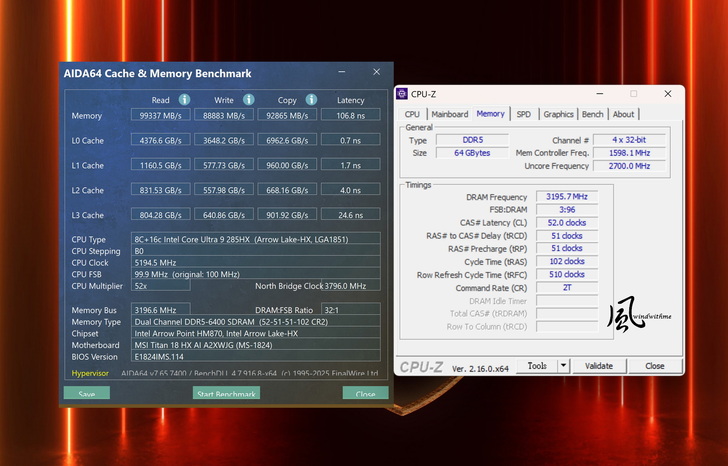Click the CPU-Z app icon in title bar

click(402, 94)
